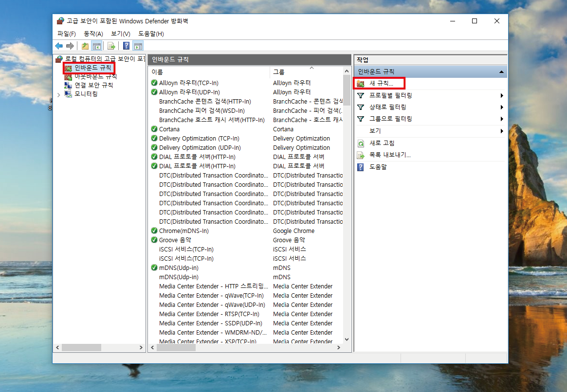Select rule AllJoyn 라우터(UDP-In)
567x392 pixels.
[189, 92]
